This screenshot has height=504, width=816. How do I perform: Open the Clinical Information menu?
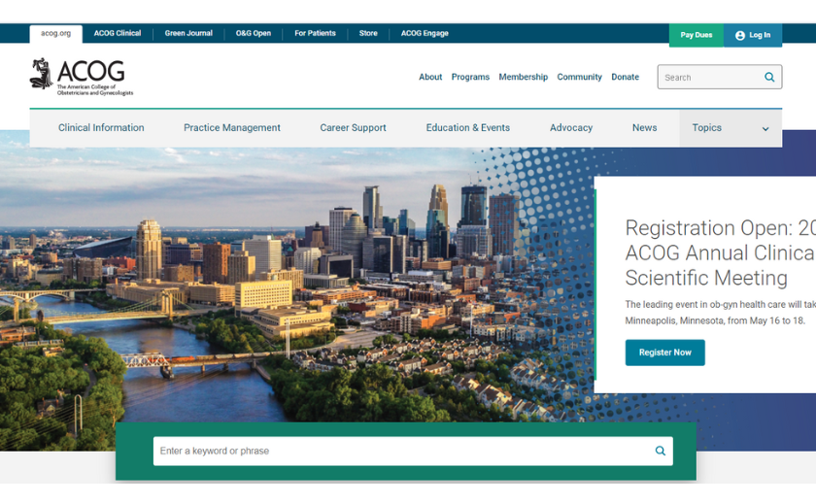click(x=101, y=128)
